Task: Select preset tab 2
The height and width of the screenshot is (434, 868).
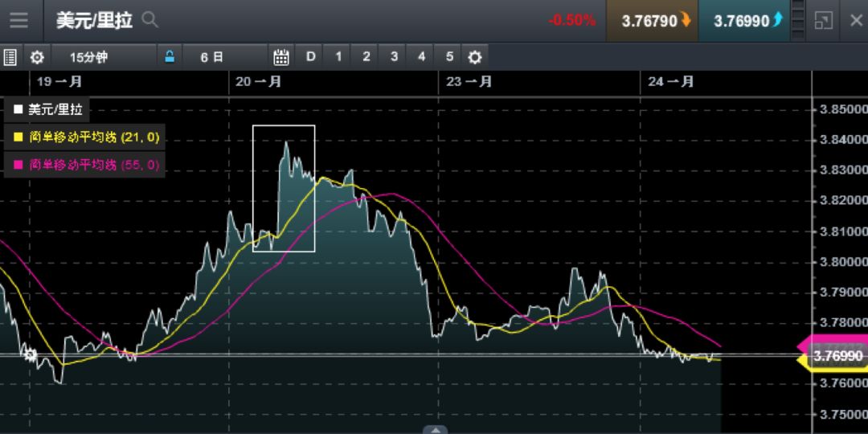Action: click(366, 56)
